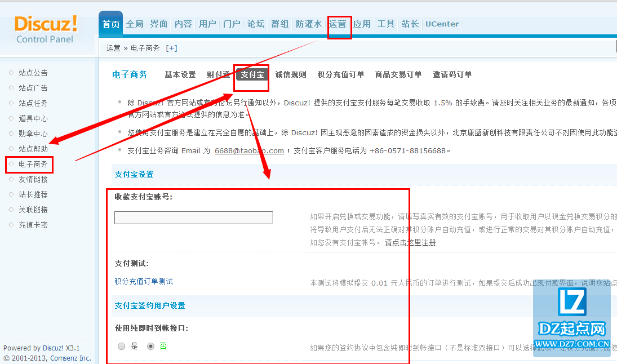Image resolution: width=617 pixels, height=364 pixels.
Task: Click the 6688@taobao.com email link
Action: click(249, 150)
